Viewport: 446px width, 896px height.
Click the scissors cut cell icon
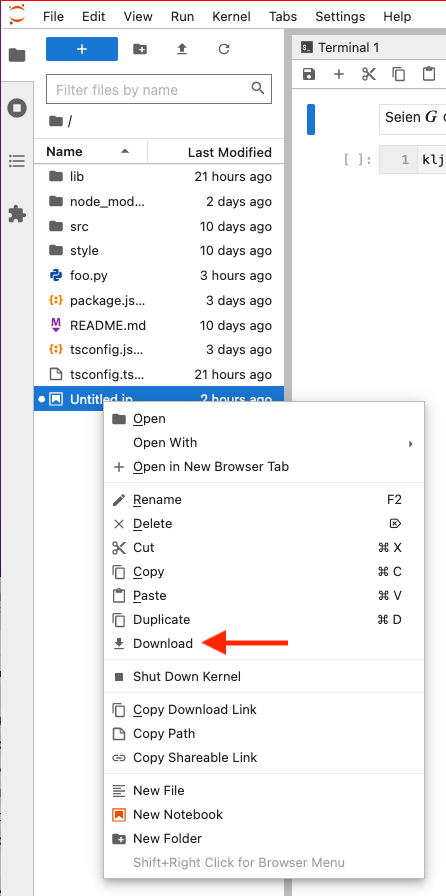369,74
